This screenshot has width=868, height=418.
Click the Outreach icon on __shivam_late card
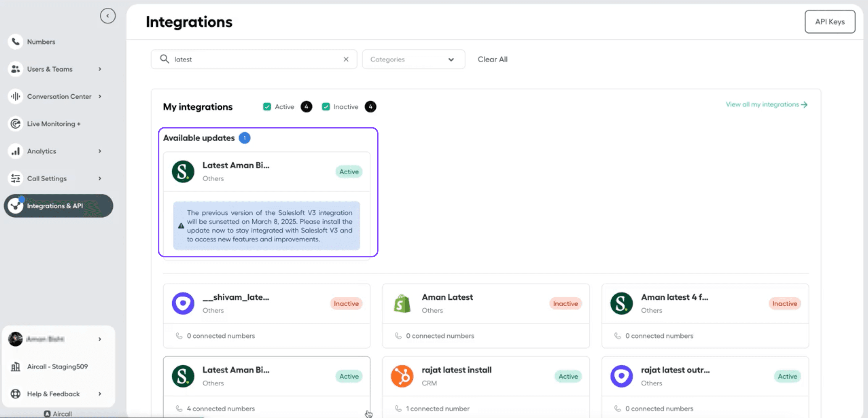[183, 303]
